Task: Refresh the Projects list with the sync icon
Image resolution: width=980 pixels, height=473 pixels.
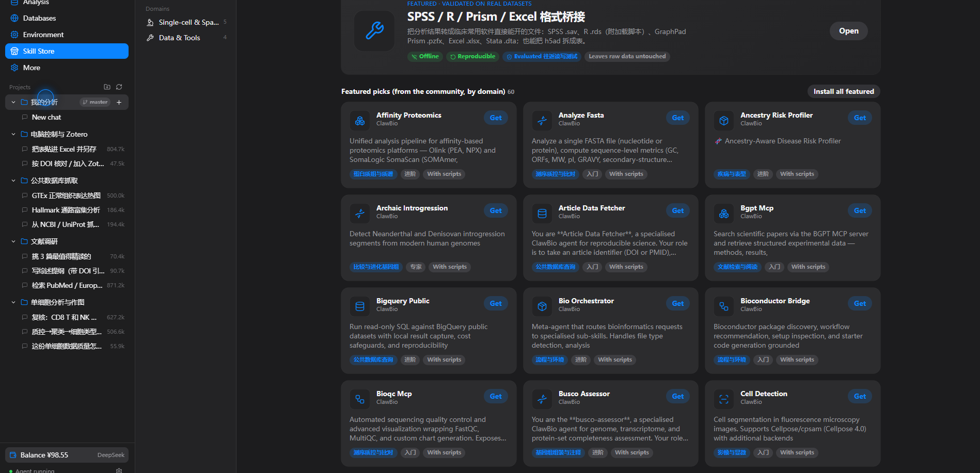Action: pyautogui.click(x=119, y=87)
